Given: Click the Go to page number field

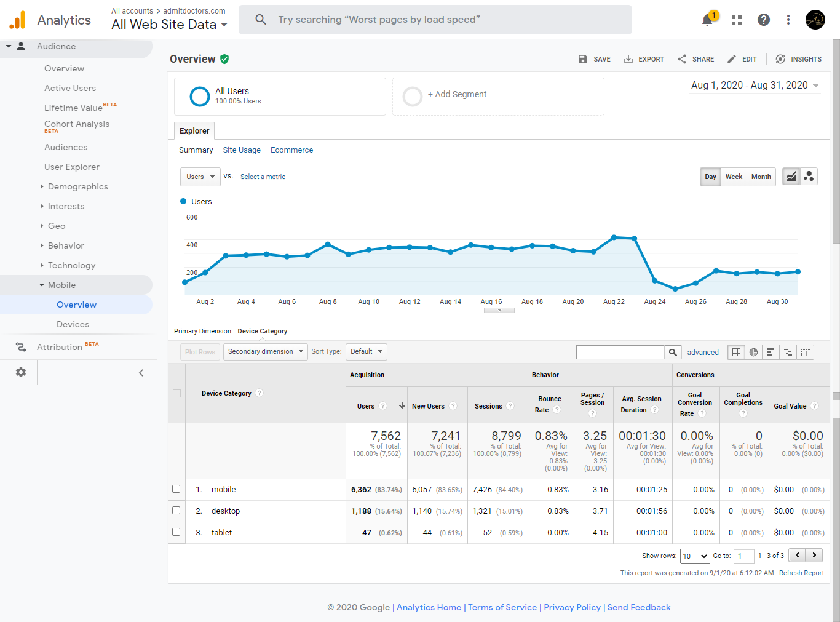Looking at the screenshot, I should tap(743, 556).
